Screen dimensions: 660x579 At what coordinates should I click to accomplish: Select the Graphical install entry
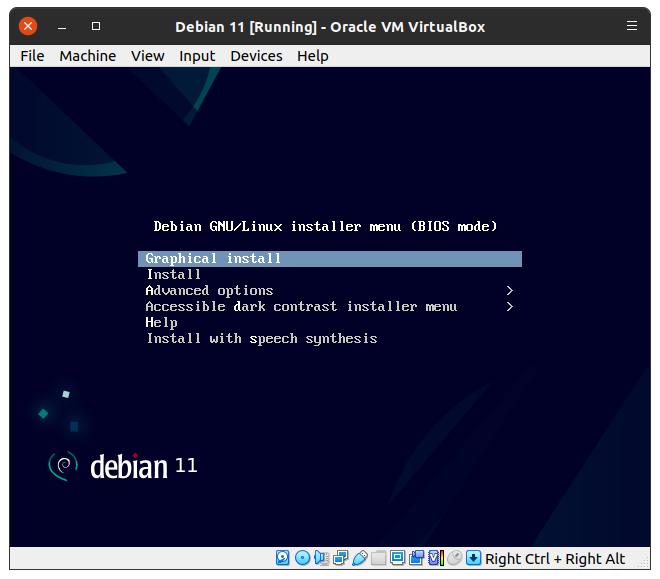click(213, 259)
